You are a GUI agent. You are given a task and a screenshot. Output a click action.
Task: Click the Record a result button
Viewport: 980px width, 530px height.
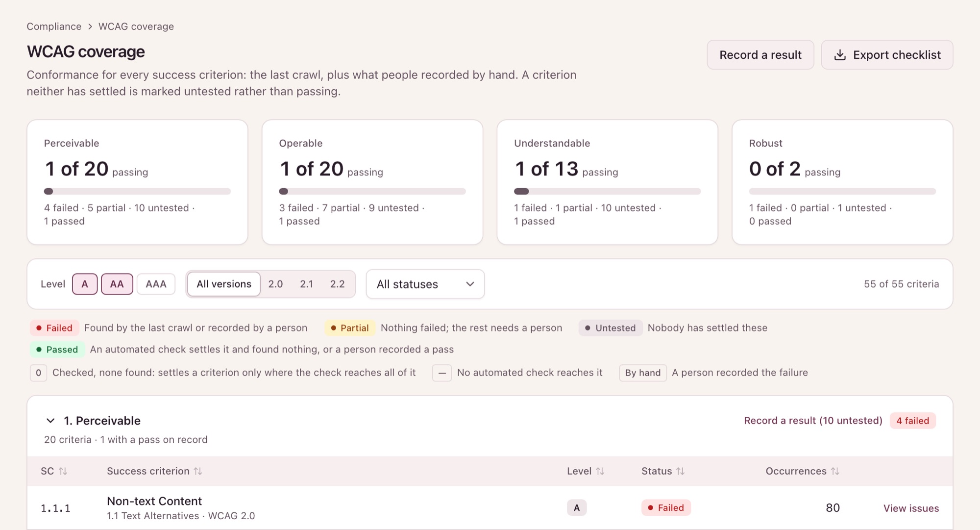[760, 55]
